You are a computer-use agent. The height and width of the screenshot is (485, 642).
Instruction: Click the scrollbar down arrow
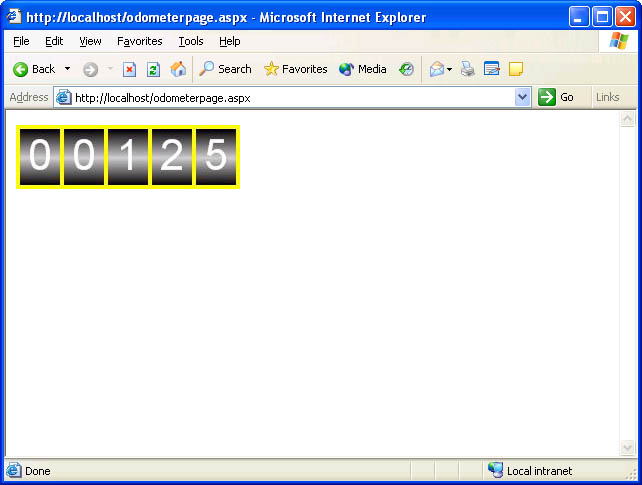[627, 447]
